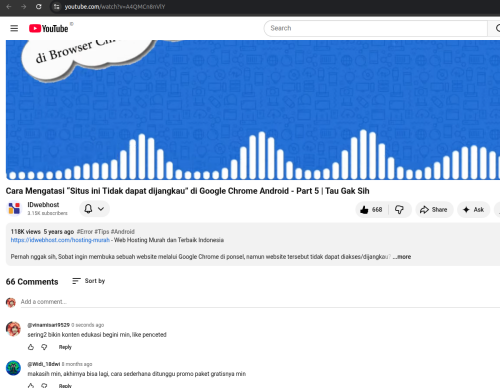Image resolution: width=500 pixels, height=388 pixels.
Task: Reply to @Widi_18dwi comment
Action: tap(65, 386)
